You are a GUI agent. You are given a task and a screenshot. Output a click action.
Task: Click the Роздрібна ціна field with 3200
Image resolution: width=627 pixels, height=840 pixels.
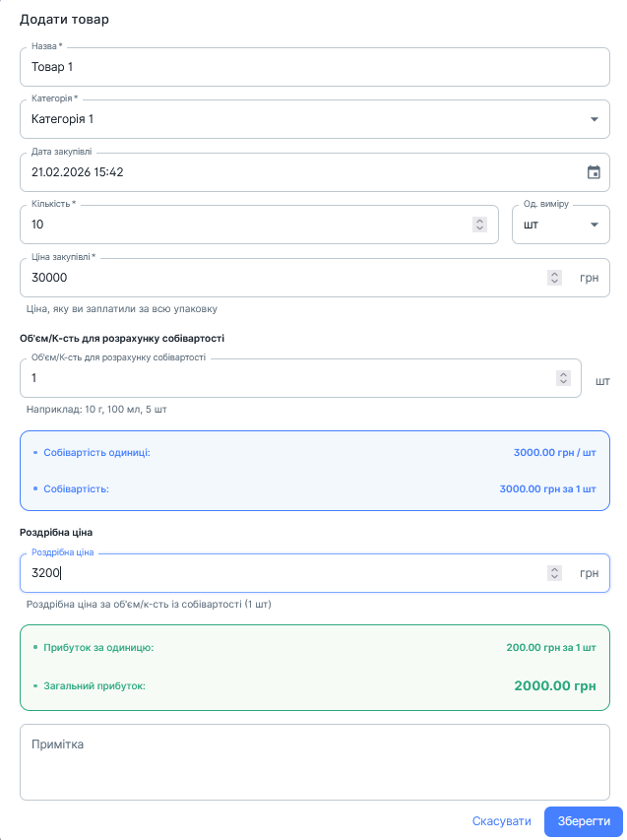point(315,573)
